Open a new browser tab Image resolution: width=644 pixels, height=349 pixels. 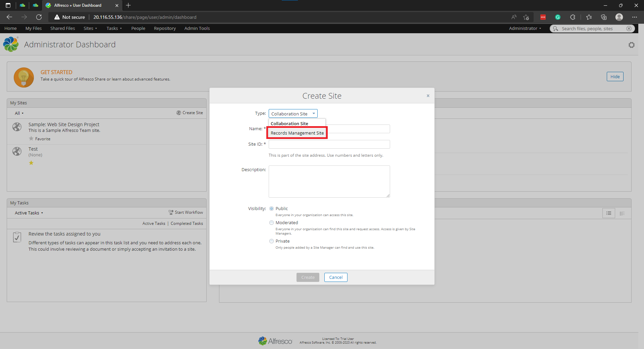click(128, 5)
